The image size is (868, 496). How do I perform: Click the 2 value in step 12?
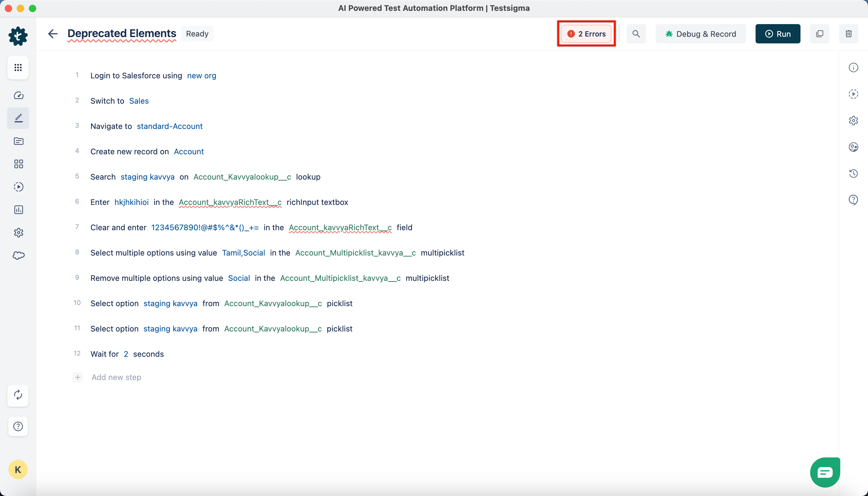point(126,354)
